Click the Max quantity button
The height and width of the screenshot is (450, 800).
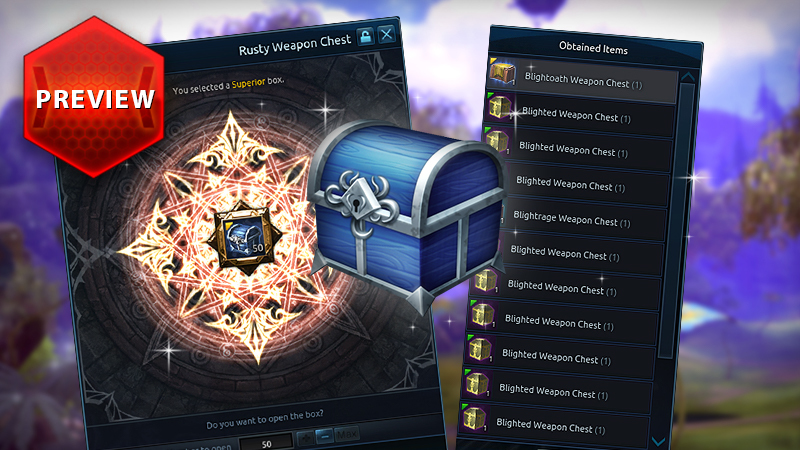pos(347,434)
